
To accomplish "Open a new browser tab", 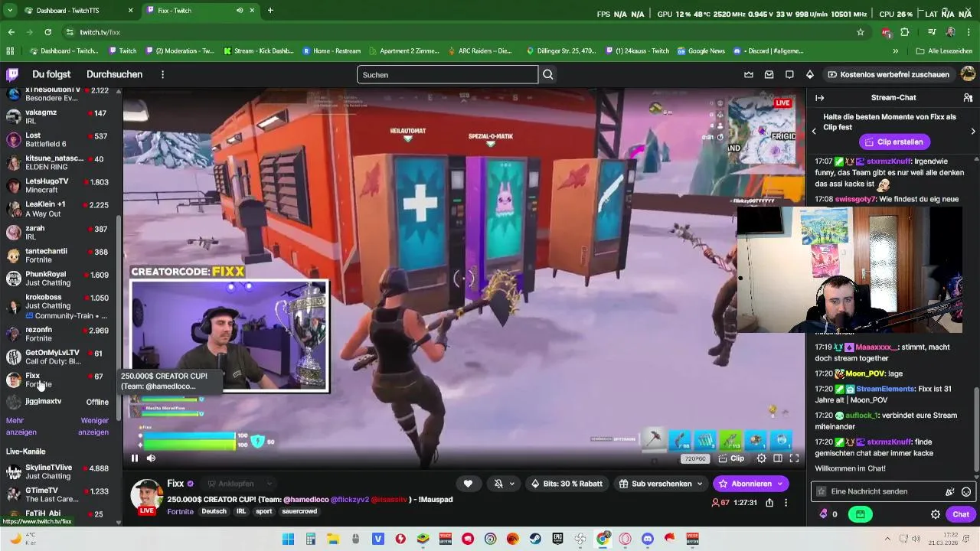I will 270,11.
